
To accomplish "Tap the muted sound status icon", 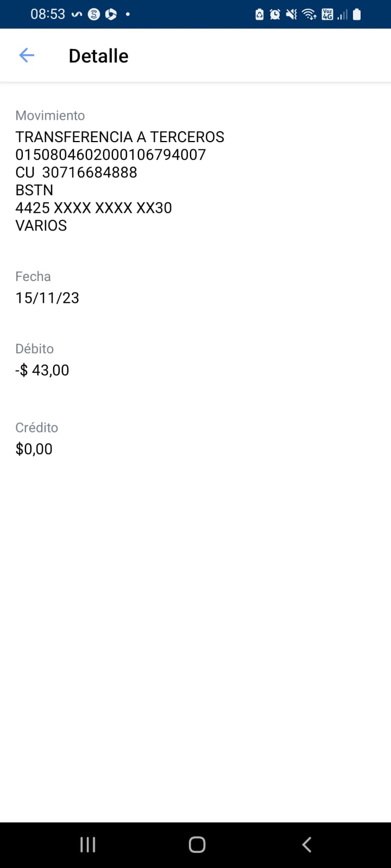I will pyautogui.click(x=292, y=15).
